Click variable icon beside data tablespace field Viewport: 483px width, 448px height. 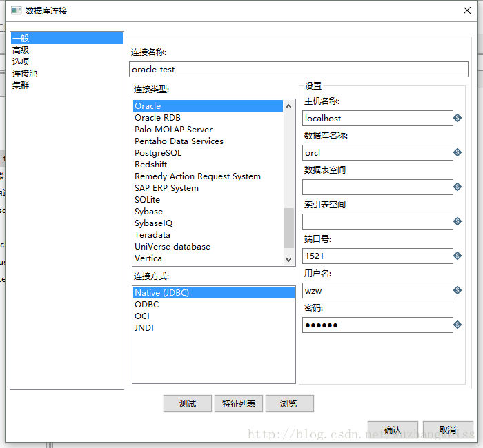(457, 187)
